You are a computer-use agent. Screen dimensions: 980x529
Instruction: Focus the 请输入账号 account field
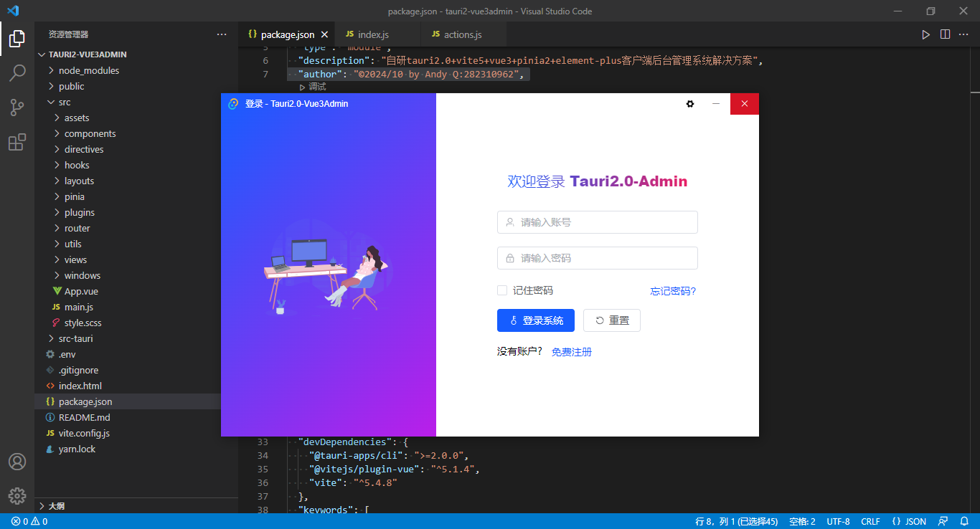click(x=598, y=222)
